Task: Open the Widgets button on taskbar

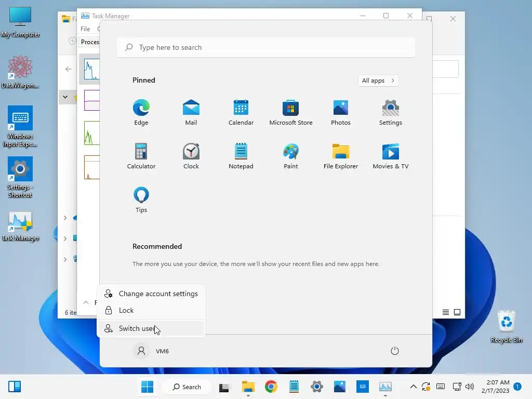Action: (15, 387)
